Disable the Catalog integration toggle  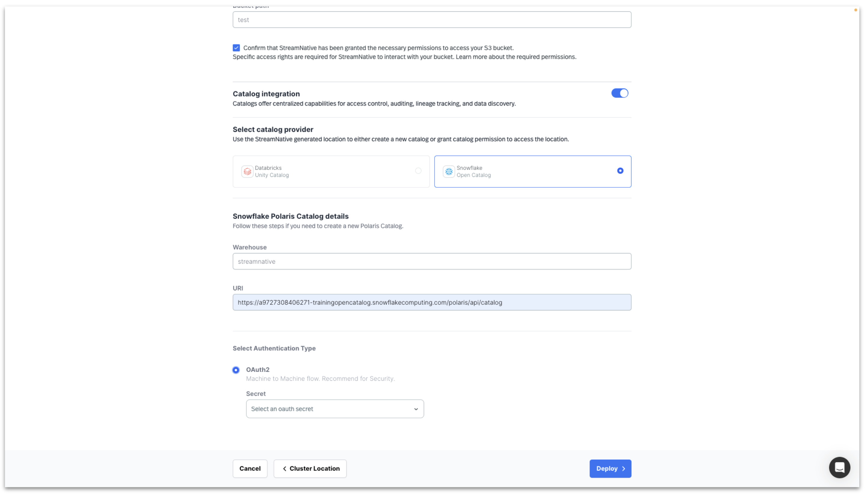click(619, 93)
